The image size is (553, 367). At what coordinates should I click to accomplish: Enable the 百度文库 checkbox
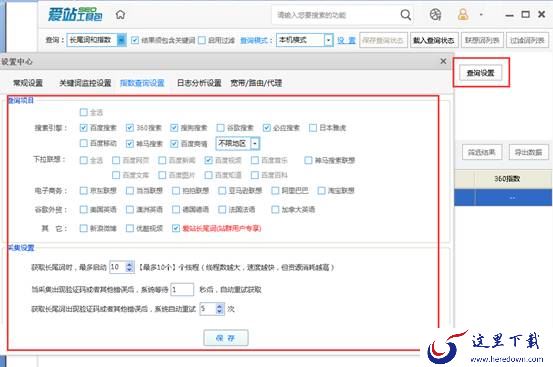pyautogui.click(x=116, y=175)
